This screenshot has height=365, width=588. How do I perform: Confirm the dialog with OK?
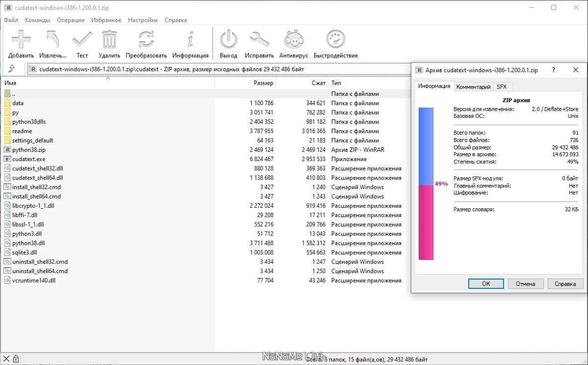tap(485, 283)
